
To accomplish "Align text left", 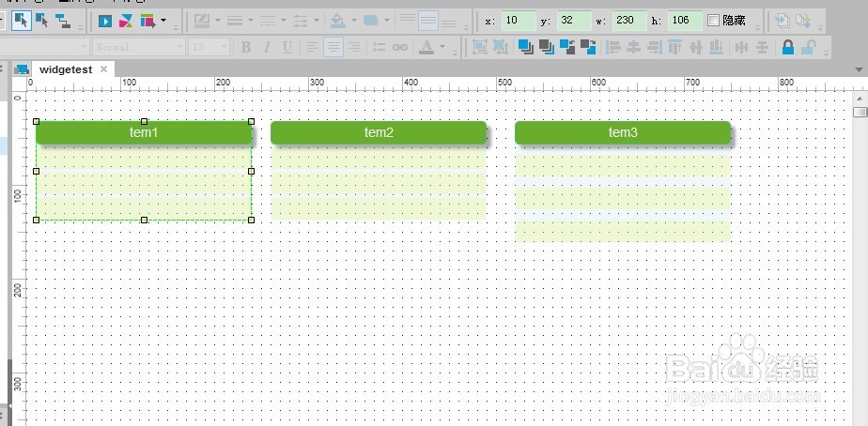I will point(312,48).
